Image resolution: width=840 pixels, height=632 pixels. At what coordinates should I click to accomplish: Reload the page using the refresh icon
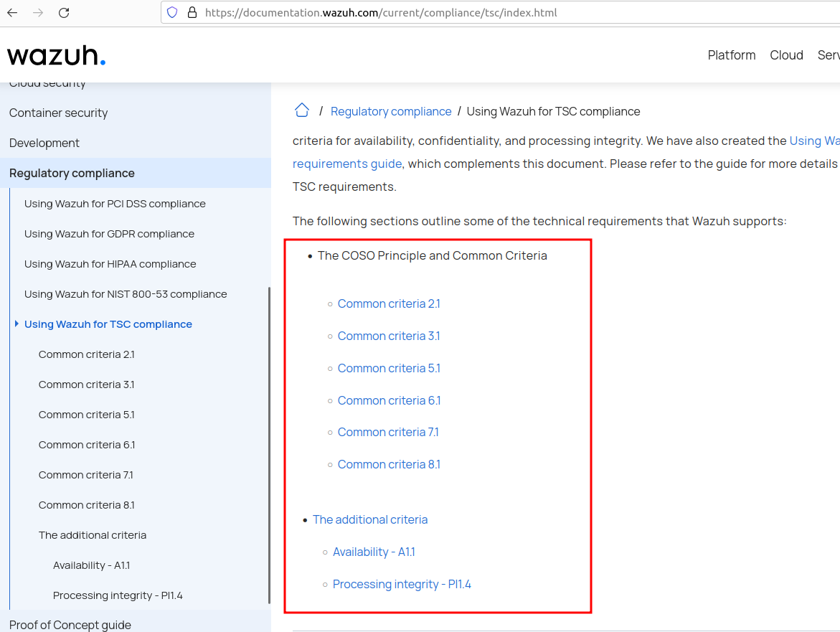pyautogui.click(x=64, y=12)
